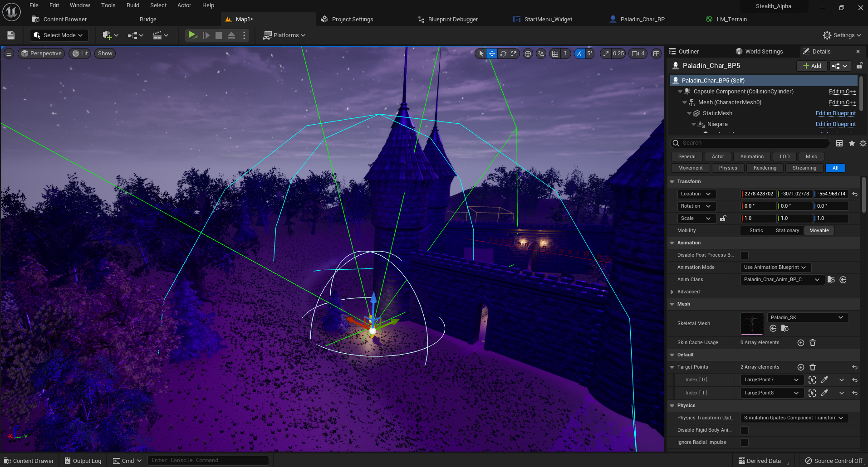Use selected asset for Anim Class

(843, 280)
